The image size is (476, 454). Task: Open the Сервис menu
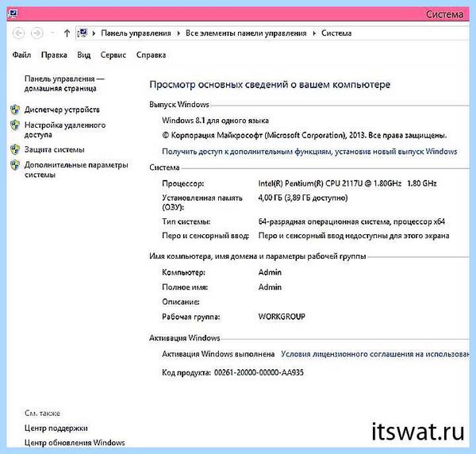[x=113, y=55]
